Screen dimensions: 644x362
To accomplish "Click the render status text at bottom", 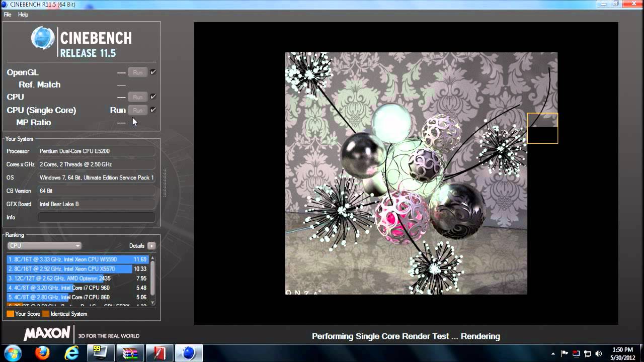I will (406, 336).
